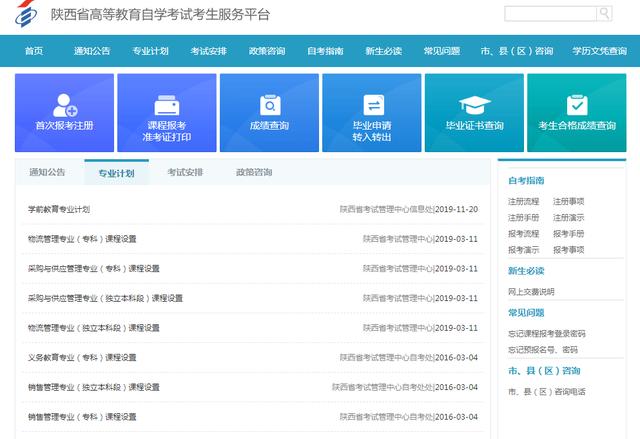
Task: Open 义务教育专业（专科）课程设置 article
Action: pos(82,357)
